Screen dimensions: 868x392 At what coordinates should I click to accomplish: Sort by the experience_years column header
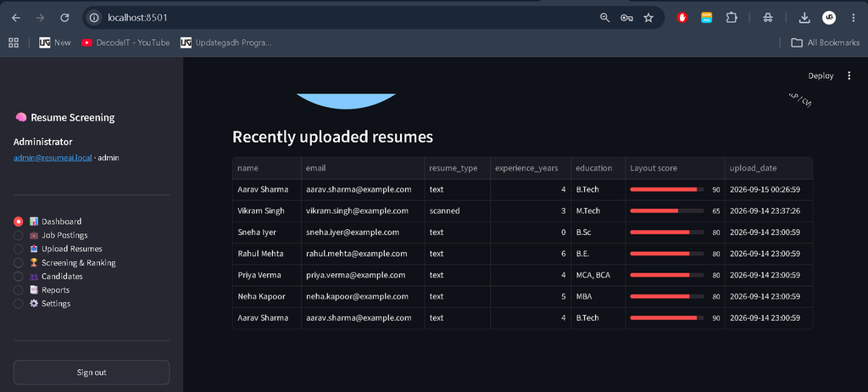[531, 168]
